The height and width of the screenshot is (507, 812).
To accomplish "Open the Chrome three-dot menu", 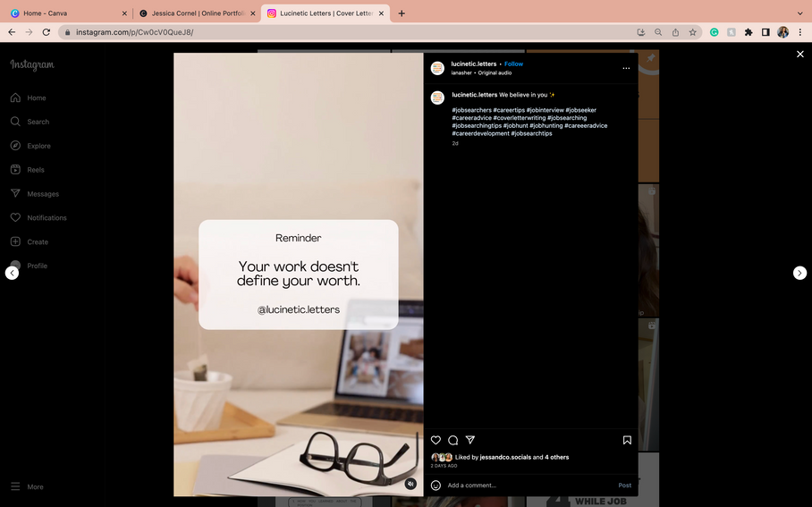I will (x=800, y=32).
